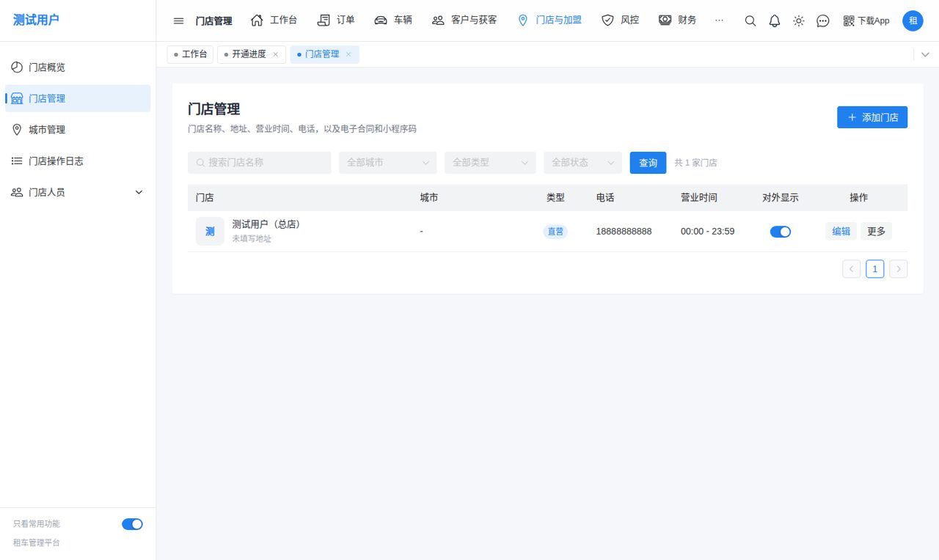939x560 pixels.
Task: Click the 租车管理平台 footer text
Action: click(x=37, y=543)
